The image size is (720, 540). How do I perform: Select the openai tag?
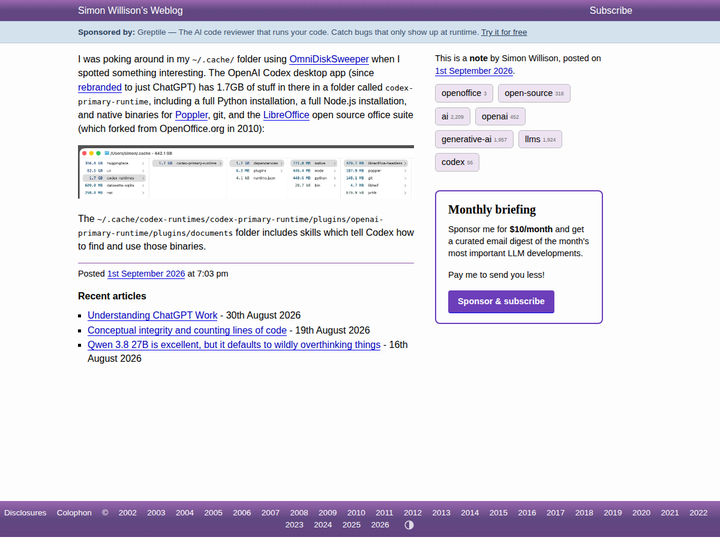pos(500,116)
